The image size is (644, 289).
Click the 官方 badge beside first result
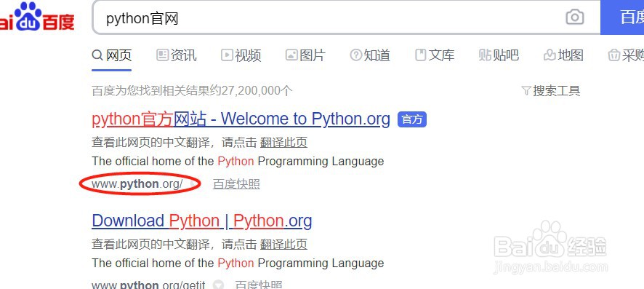click(x=412, y=119)
